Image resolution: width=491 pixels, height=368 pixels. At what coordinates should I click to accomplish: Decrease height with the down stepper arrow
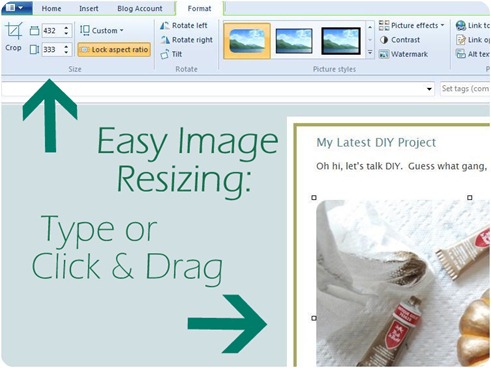point(66,53)
